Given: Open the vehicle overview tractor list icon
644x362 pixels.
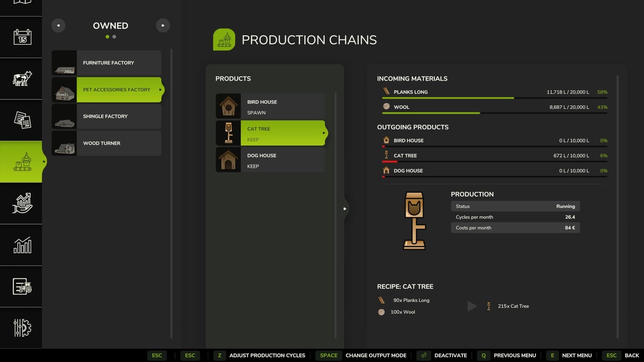Looking at the screenshot, I should 23,286.
